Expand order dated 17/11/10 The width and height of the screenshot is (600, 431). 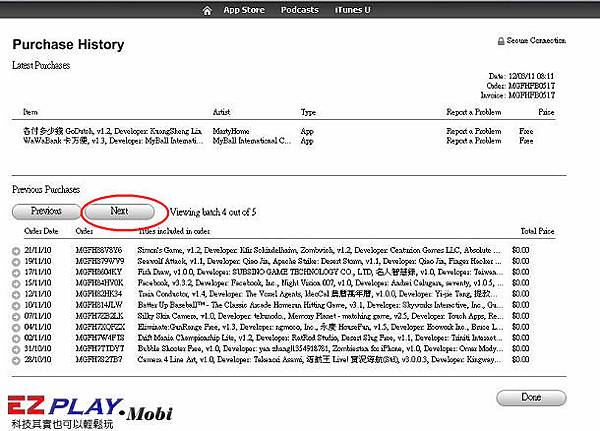[x=16, y=273]
